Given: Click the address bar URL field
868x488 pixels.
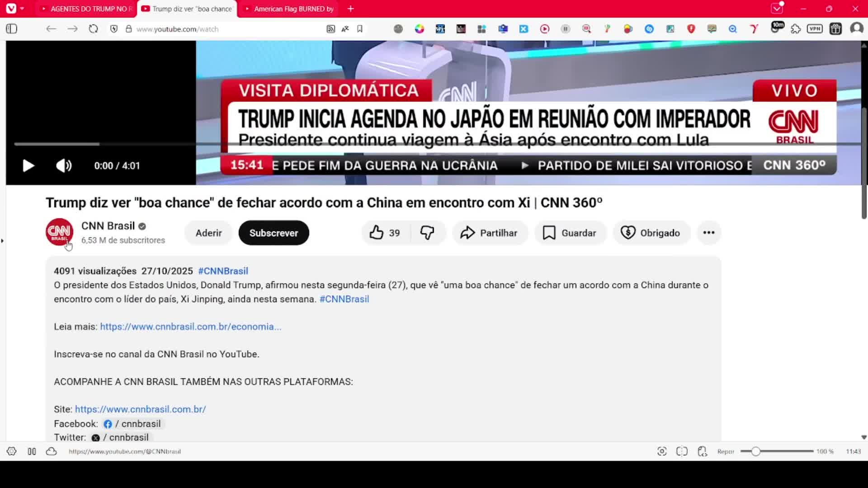Looking at the screenshot, I should tap(226, 29).
